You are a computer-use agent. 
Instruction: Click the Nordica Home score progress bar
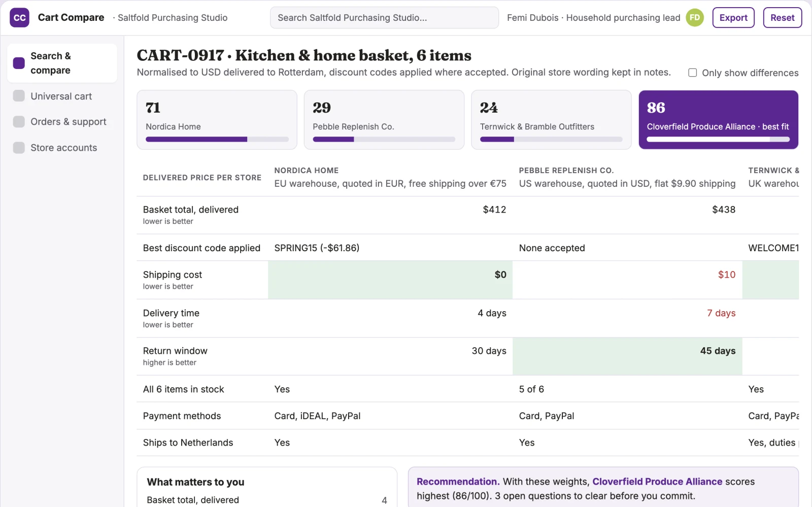click(x=217, y=140)
